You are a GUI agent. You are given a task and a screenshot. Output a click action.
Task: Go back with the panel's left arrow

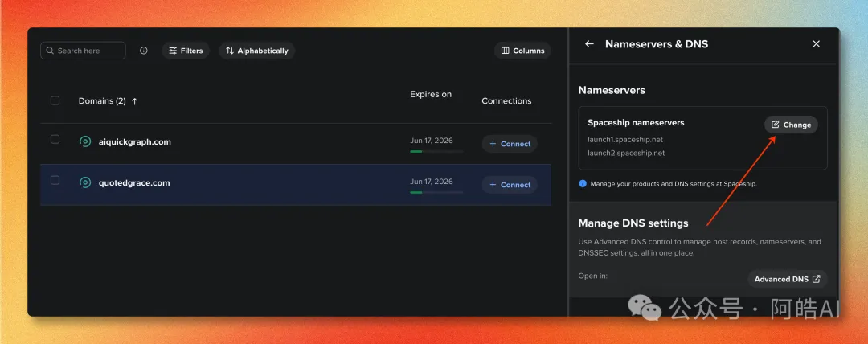pos(590,43)
